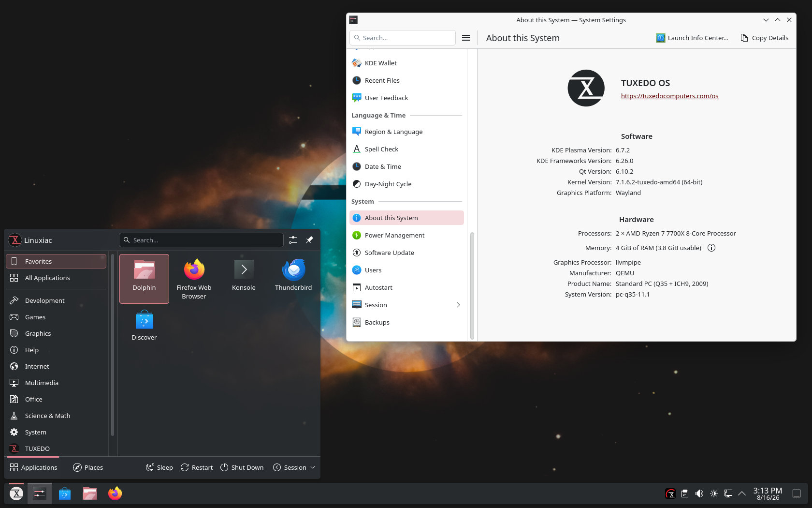The width and height of the screenshot is (812, 508).
Task: Open Dolphin file manager from the taskbar
Action: tap(90, 493)
